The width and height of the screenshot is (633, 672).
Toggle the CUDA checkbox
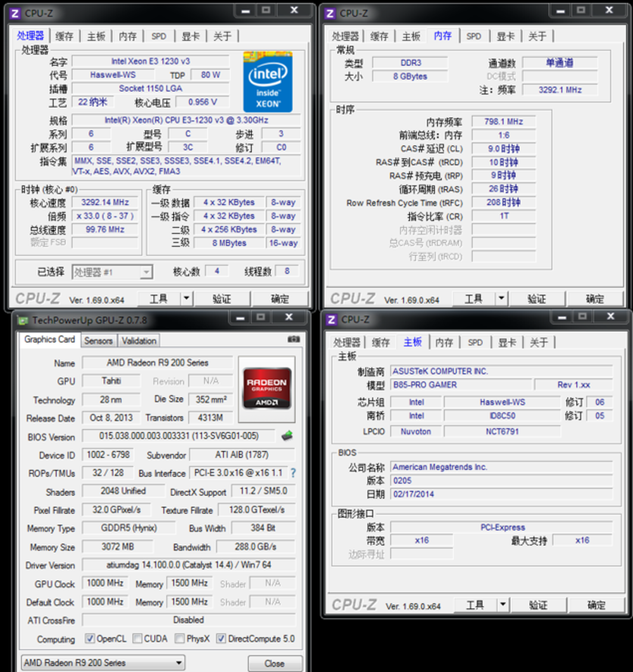[137, 638]
